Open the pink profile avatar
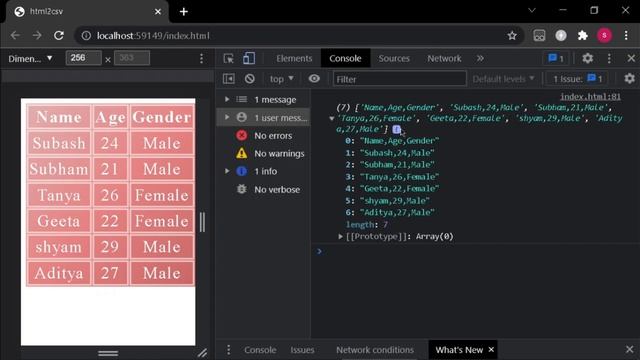Screen dimensions: 640x360 tap(604, 36)
